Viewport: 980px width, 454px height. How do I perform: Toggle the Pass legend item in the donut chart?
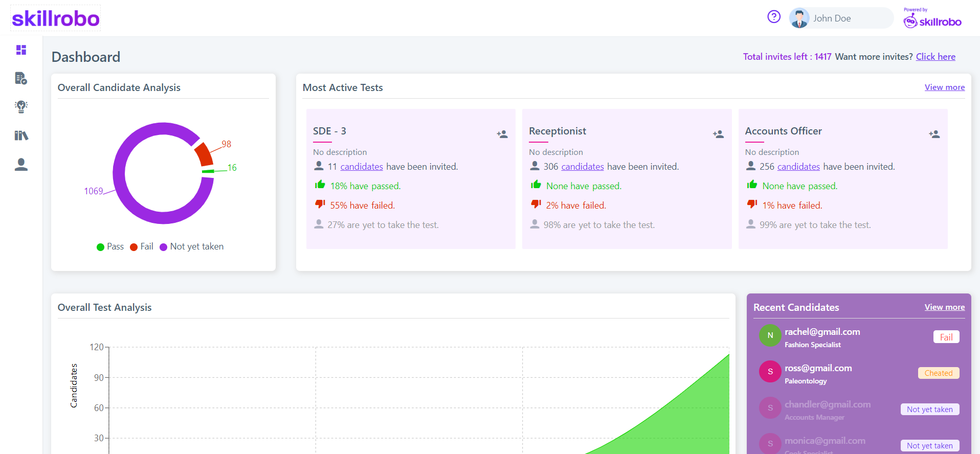(x=110, y=246)
